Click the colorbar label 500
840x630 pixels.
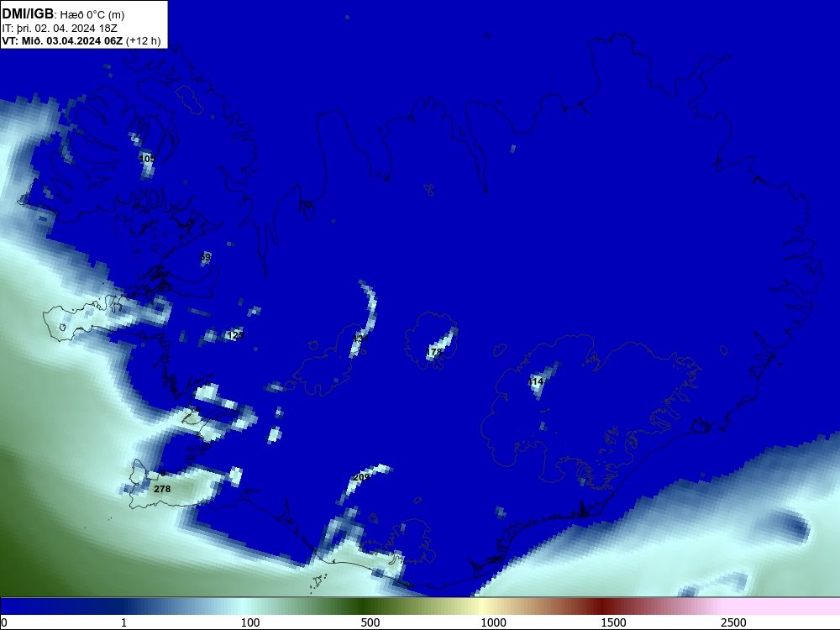click(370, 622)
